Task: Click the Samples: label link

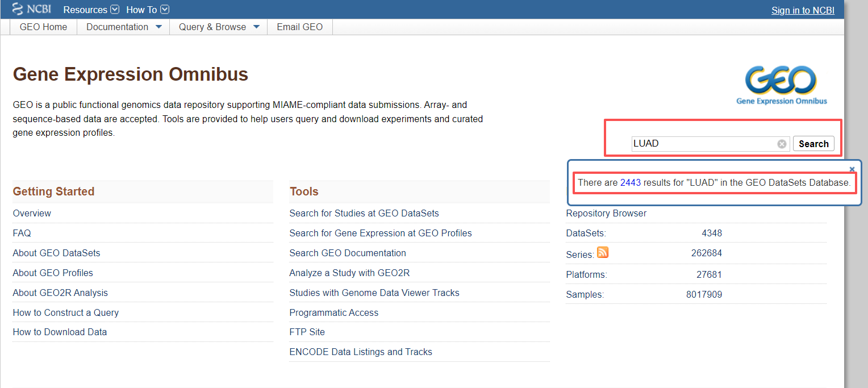Action: pyautogui.click(x=585, y=294)
